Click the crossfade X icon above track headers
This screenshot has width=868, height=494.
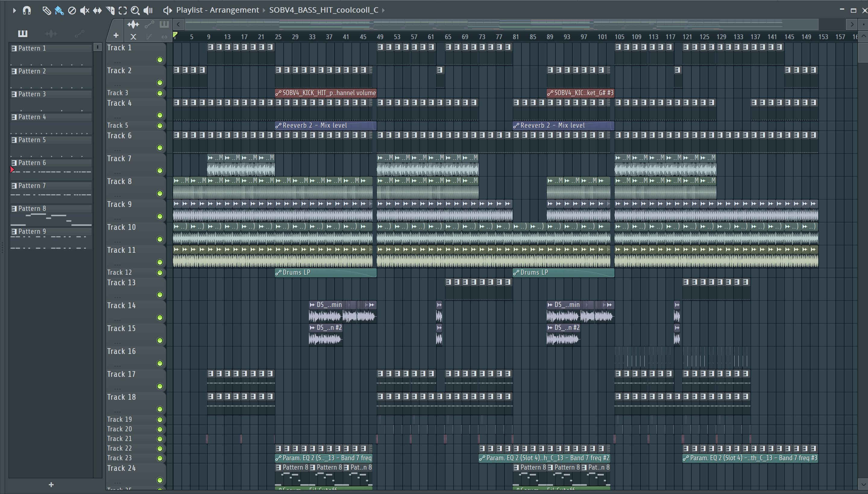(x=134, y=37)
